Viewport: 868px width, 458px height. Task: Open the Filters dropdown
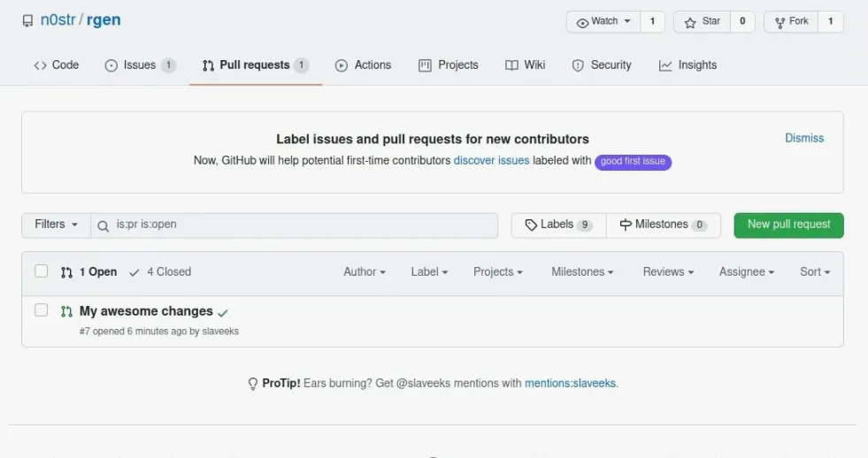56,225
